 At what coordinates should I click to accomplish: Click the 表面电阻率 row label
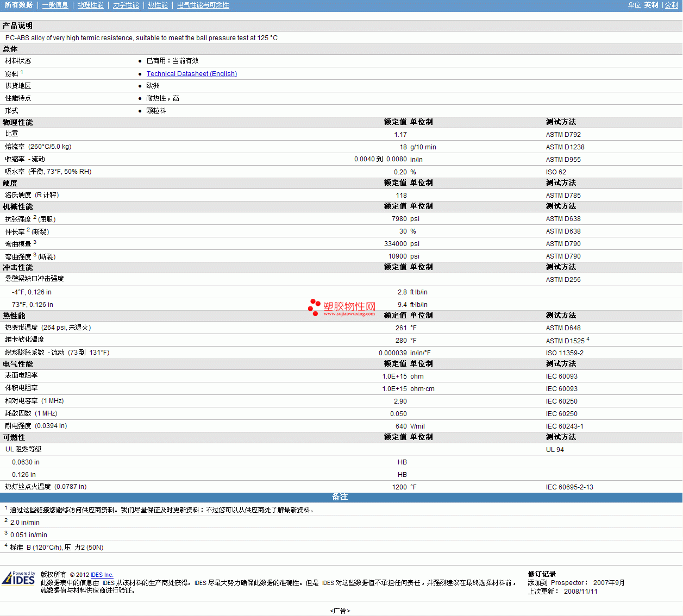pos(22,375)
